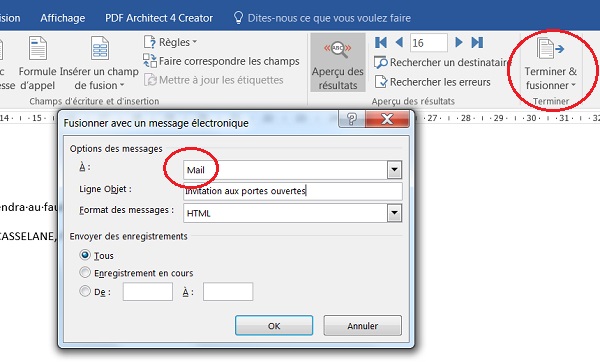Click Rechercher les erreurs
The image size is (600, 364).
(432, 82)
